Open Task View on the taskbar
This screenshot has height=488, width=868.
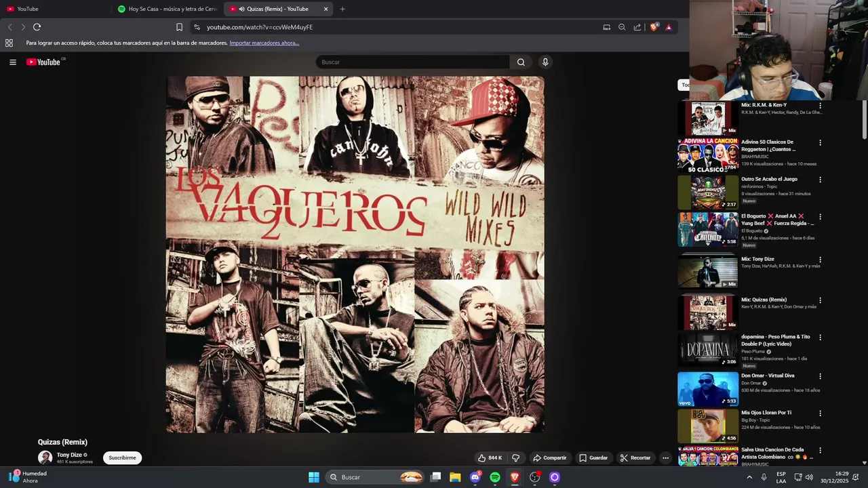436,477
